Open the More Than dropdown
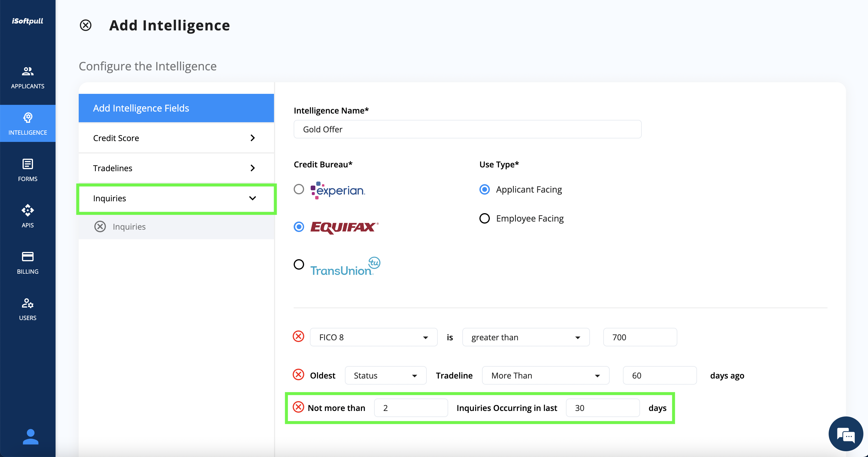 coord(545,375)
